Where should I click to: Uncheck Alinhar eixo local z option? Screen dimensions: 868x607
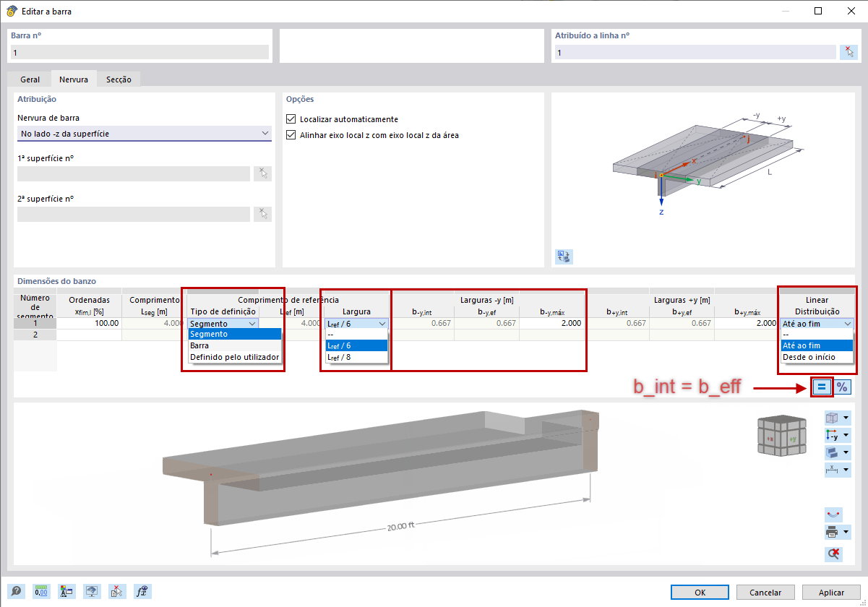pyautogui.click(x=291, y=134)
